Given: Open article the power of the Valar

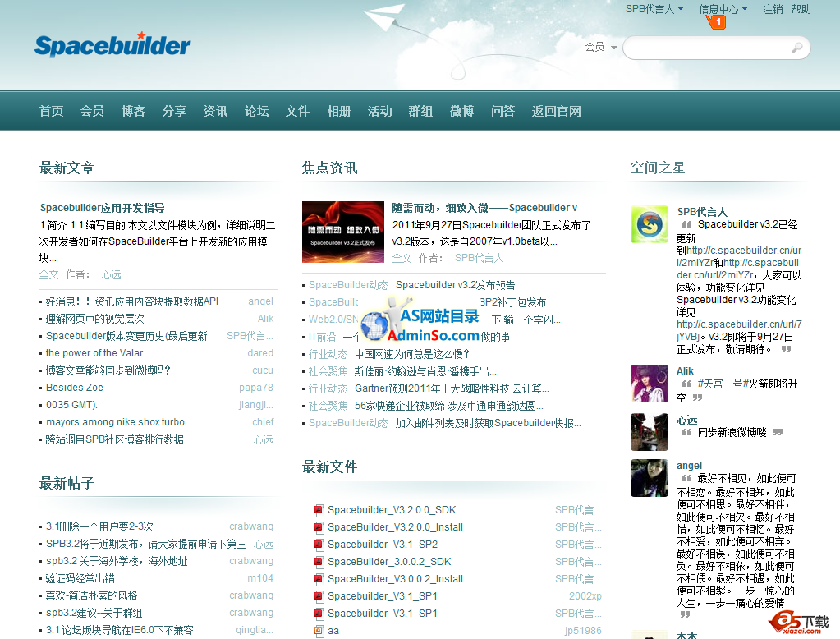Looking at the screenshot, I should 94,352.
